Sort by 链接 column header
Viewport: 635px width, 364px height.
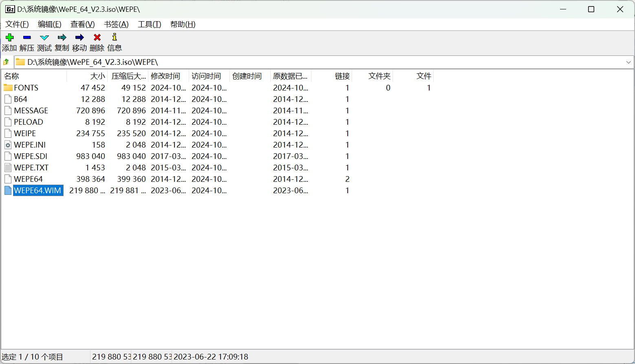click(332, 76)
